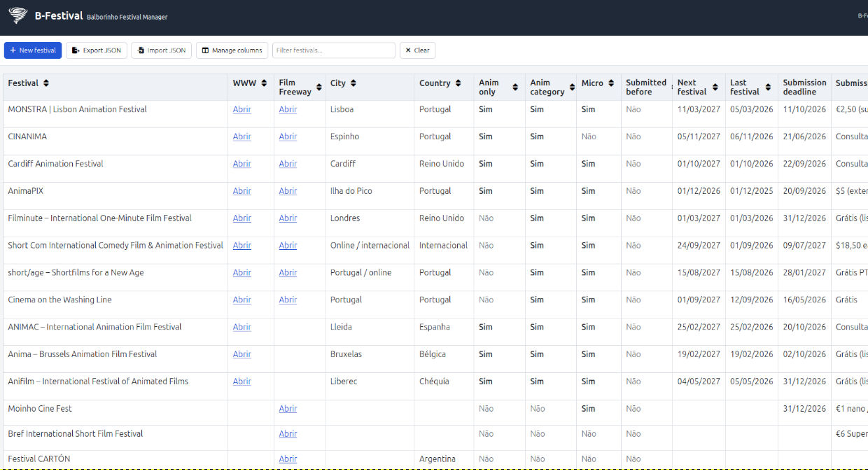Click the Anim only sort arrows
The height and width of the screenshot is (476, 868).
(515, 87)
